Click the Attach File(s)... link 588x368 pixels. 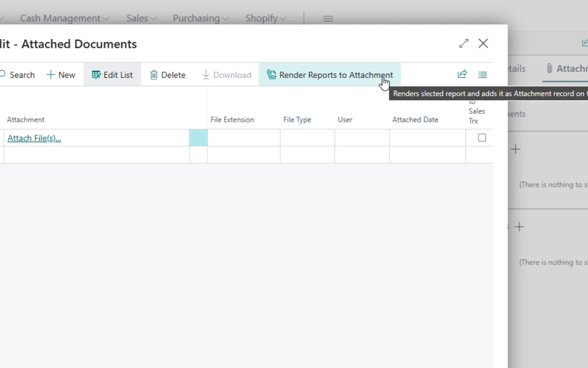pyautogui.click(x=34, y=138)
